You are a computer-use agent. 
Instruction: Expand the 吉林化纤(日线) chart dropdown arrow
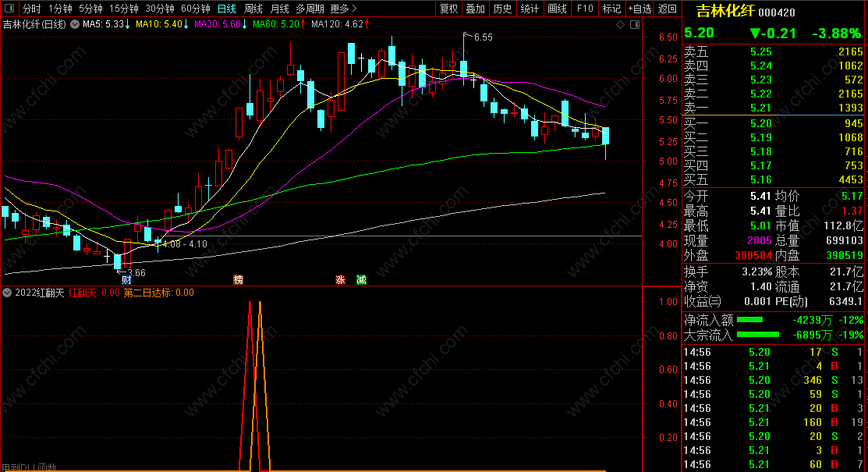(75, 24)
